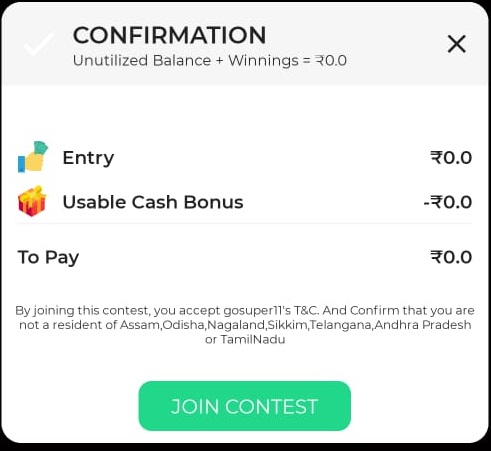
Task: Click the To Pay label
Action: (x=48, y=257)
